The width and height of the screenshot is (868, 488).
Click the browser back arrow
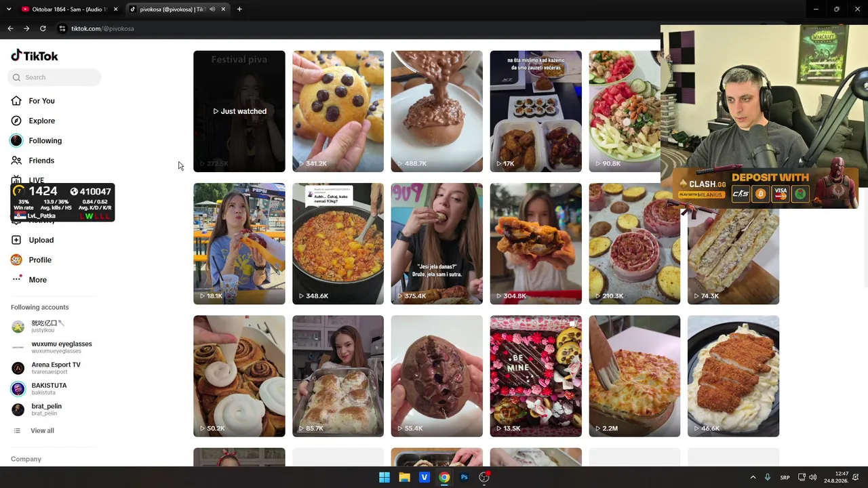10,28
